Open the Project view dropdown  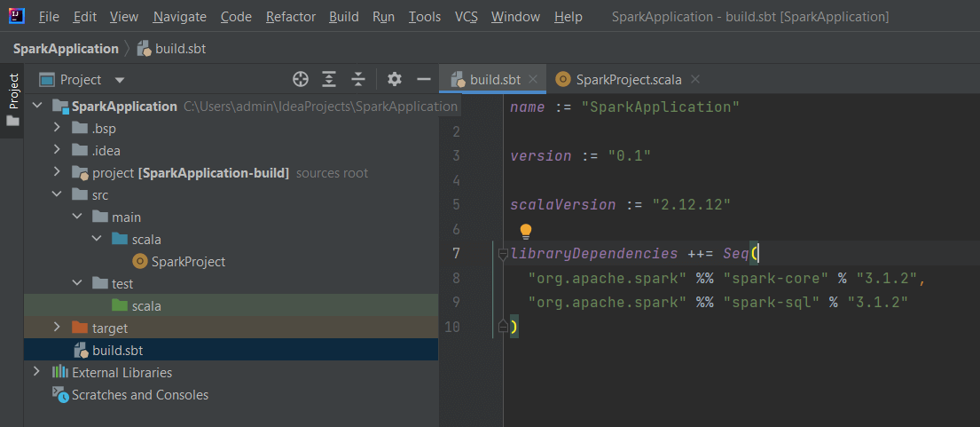pyautogui.click(x=120, y=80)
